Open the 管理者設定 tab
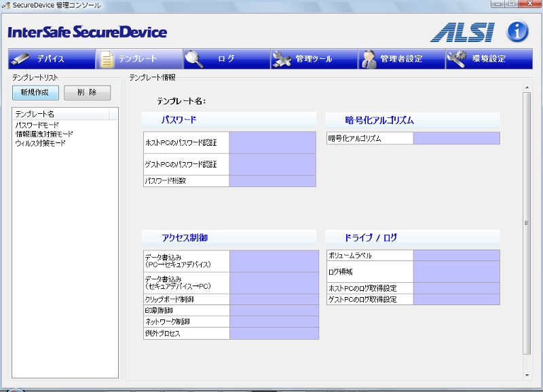Image resolution: width=543 pixels, height=392 pixels. tap(401, 59)
